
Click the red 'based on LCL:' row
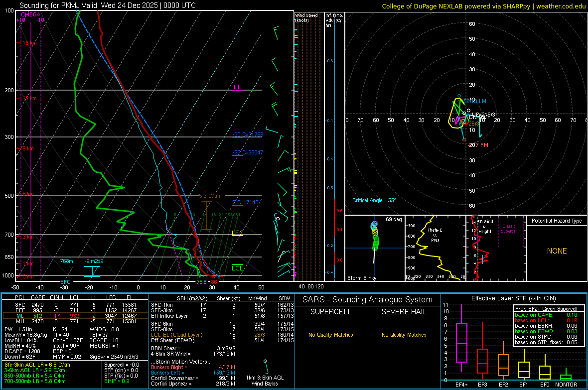[x=546, y=320]
